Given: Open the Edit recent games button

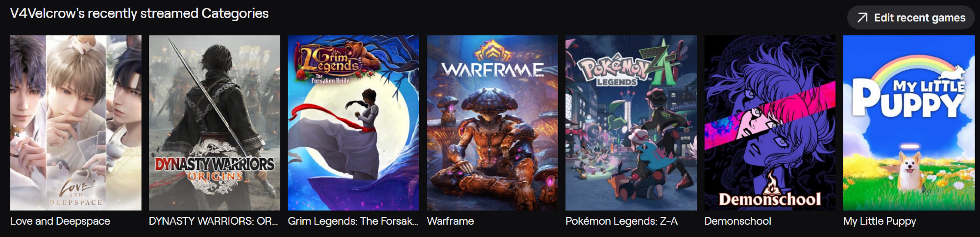Looking at the screenshot, I should pos(911,18).
